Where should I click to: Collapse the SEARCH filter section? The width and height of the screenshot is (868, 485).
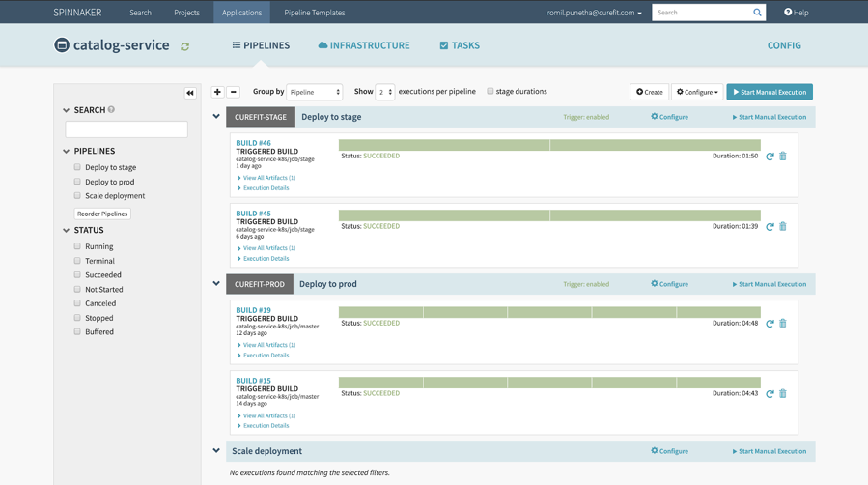(x=67, y=110)
